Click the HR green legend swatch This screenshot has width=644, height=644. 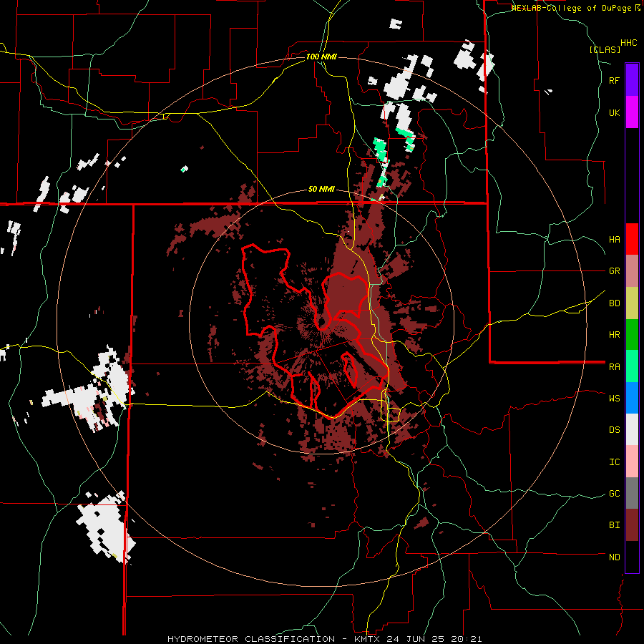(x=632, y=334)
